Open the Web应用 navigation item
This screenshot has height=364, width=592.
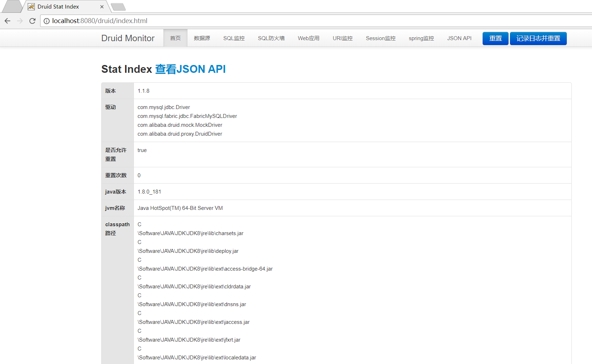(x=309, y=38)
